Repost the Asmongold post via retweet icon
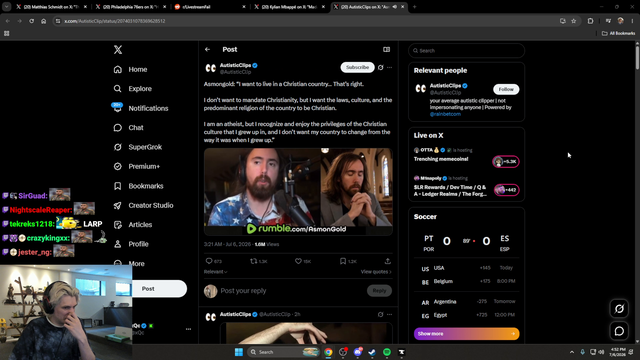Screen dimensions: 640x360 coord(253,261)
